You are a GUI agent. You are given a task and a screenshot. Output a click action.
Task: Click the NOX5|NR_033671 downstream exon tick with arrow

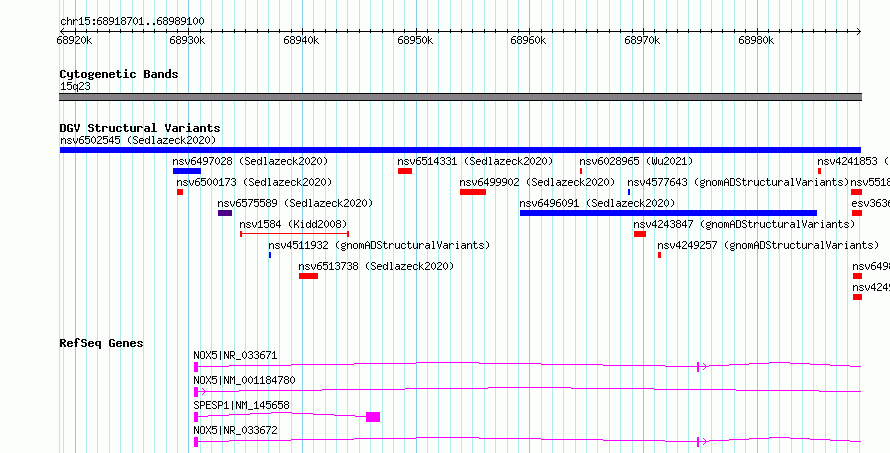point(702,367)
